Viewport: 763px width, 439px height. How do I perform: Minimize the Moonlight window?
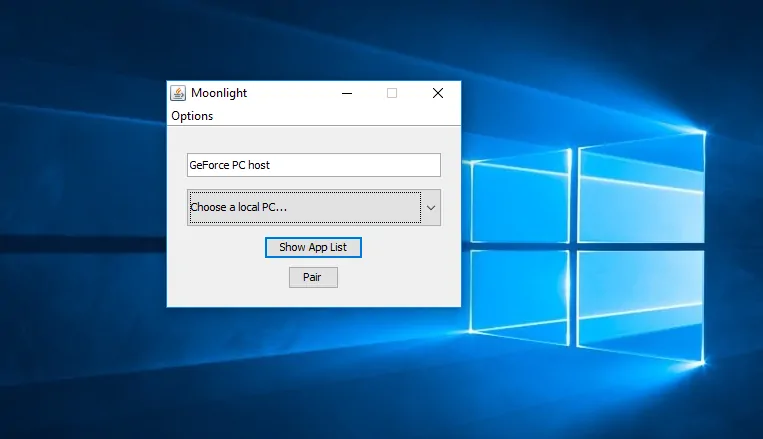click(347, 93)
